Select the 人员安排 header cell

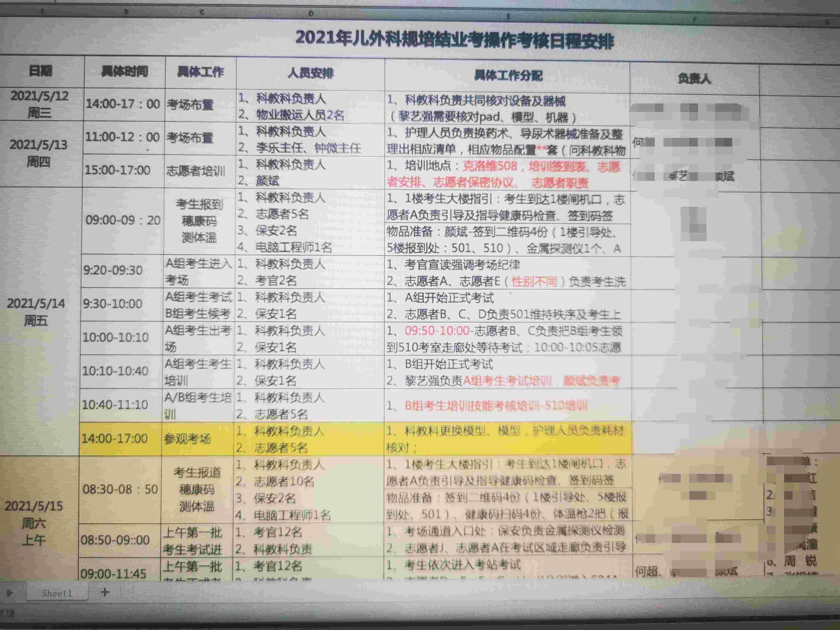(310, 74)
